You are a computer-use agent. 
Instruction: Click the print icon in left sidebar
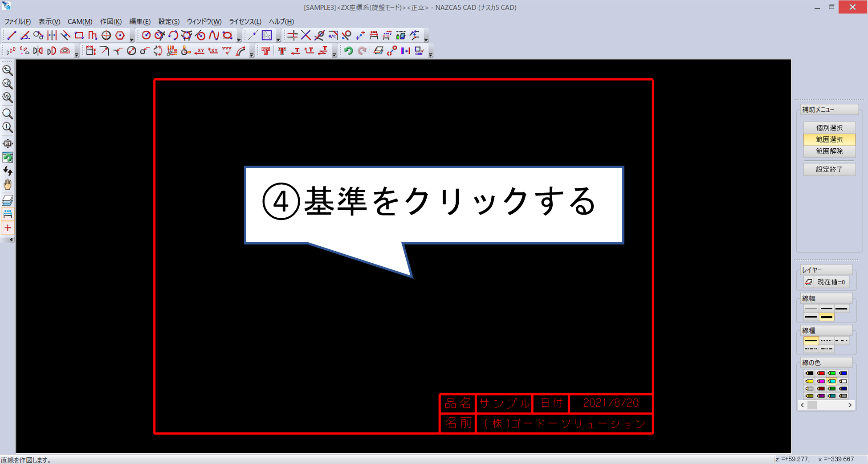(8, 214)
